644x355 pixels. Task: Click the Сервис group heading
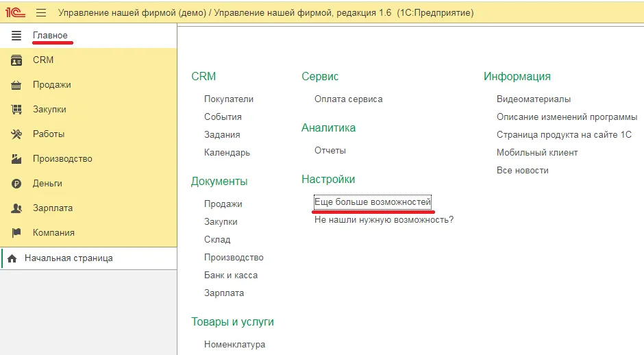[320, 77]
